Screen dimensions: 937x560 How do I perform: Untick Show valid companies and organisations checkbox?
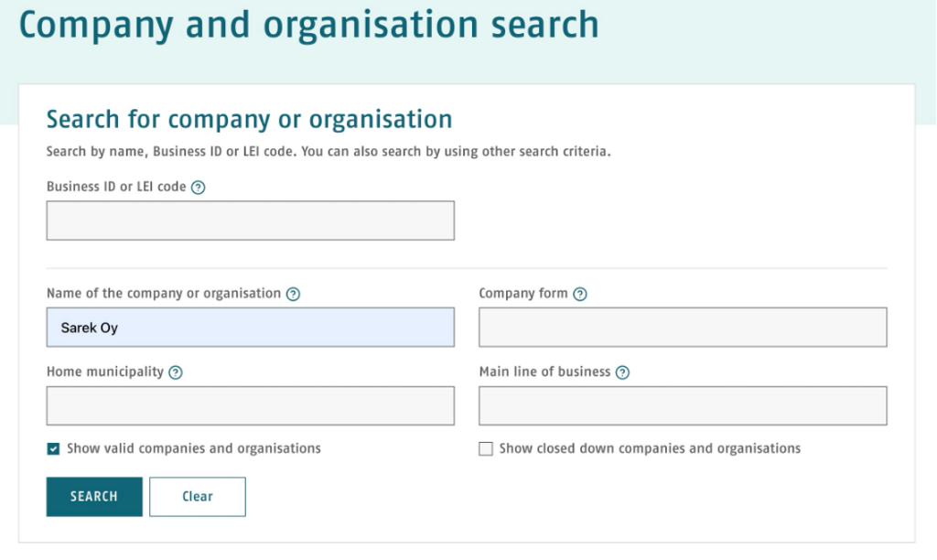click(x=53, y=449)
